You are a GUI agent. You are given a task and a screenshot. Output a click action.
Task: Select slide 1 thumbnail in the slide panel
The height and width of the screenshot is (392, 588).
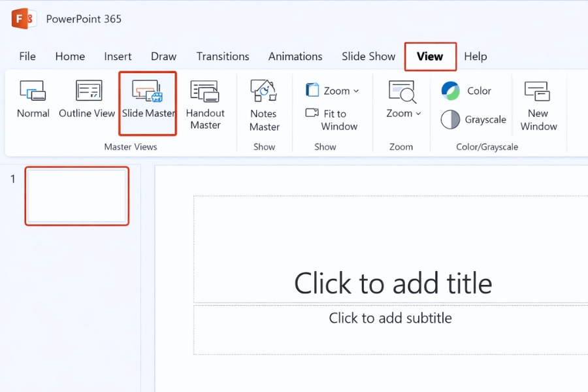(x=76, y=196)
